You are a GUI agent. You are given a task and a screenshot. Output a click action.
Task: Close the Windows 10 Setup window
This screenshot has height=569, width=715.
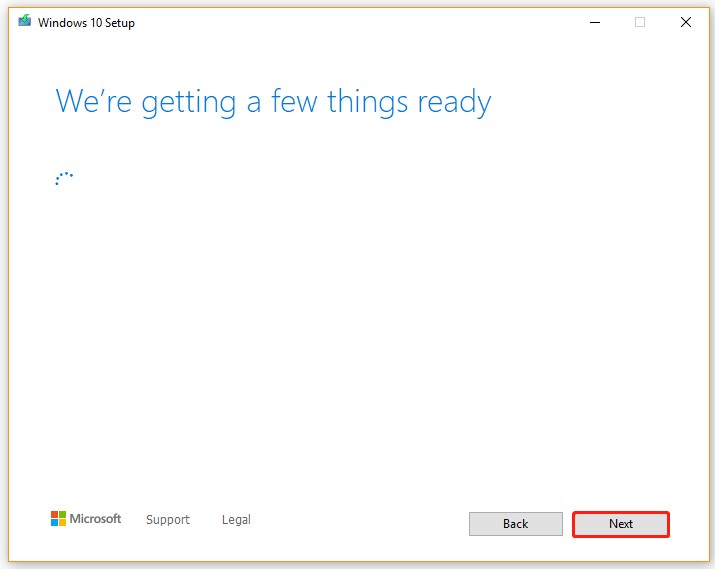pyautogui.click(x=686, y=22)
